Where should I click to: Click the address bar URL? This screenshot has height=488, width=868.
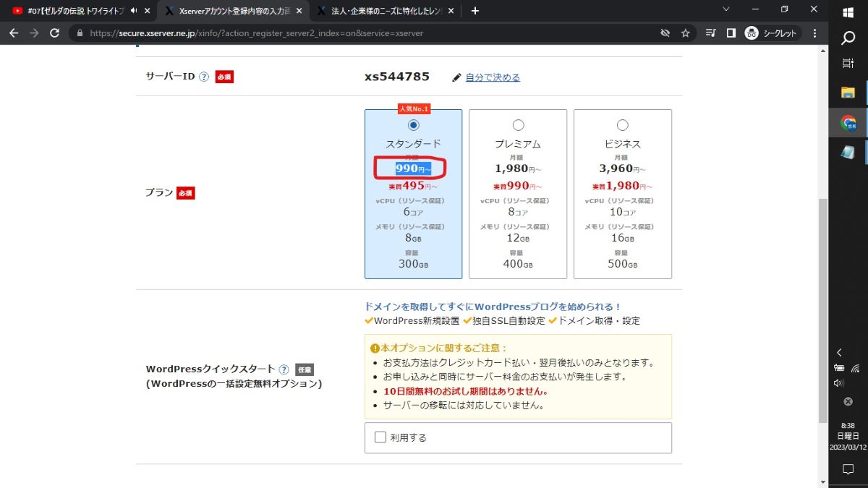tap(257, 33)
